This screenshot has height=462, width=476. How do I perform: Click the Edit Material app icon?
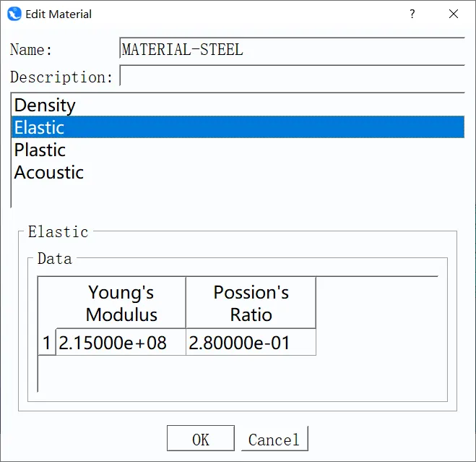click(14, 14)
